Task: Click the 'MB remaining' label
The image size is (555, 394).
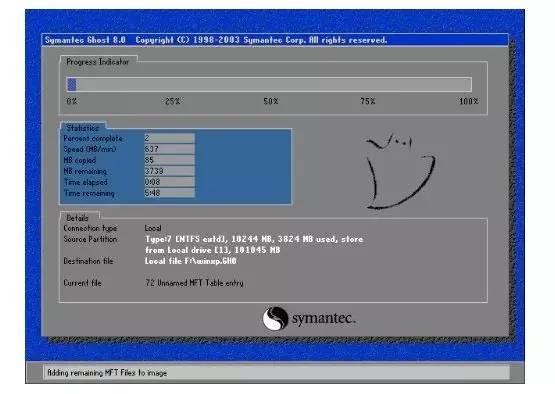Action: [85, 171]
